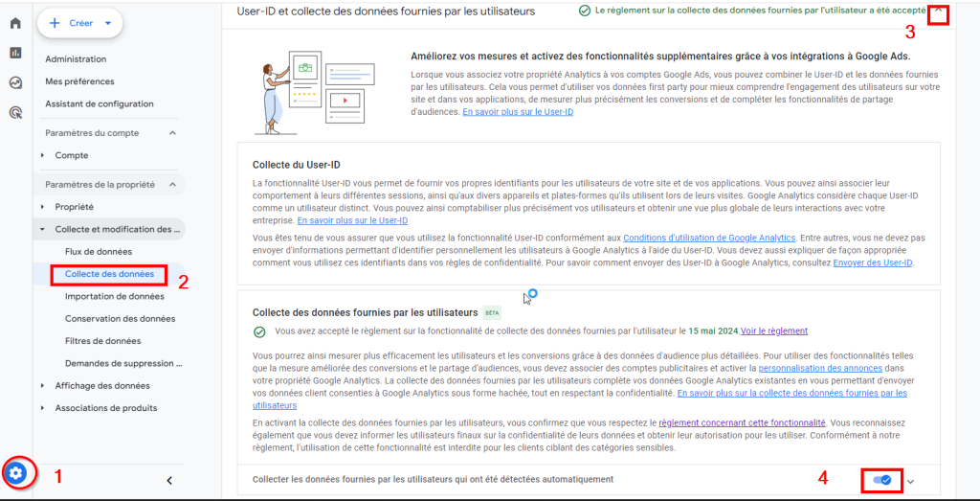Expand the chevron next to the collection toggle
This screenshot has height=501, width=980.
911,481
